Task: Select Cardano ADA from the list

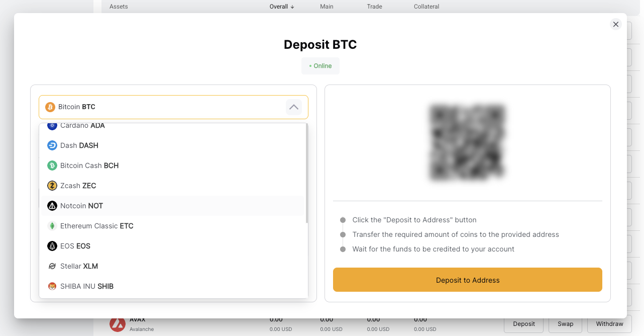Action: pos(82,126)
